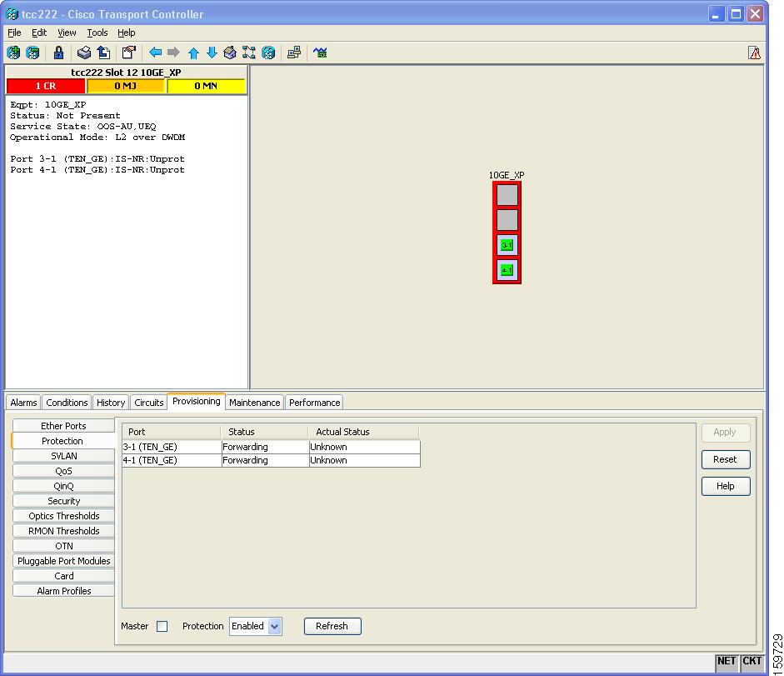This screenshot has width=784, height=676.
Task: Open the QinQ subtab
Action: pos(63,486)
